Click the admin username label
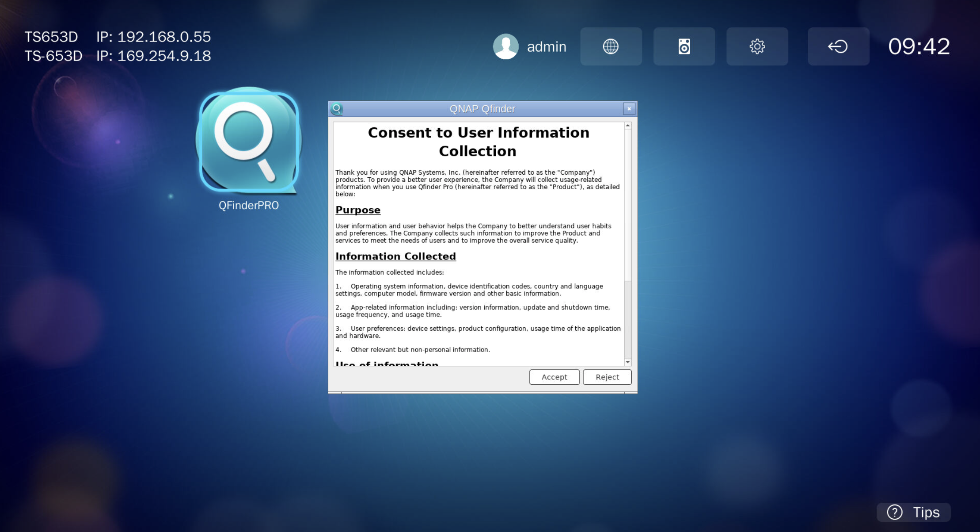The width and height of the screenshot is (980, 532). 547,46
